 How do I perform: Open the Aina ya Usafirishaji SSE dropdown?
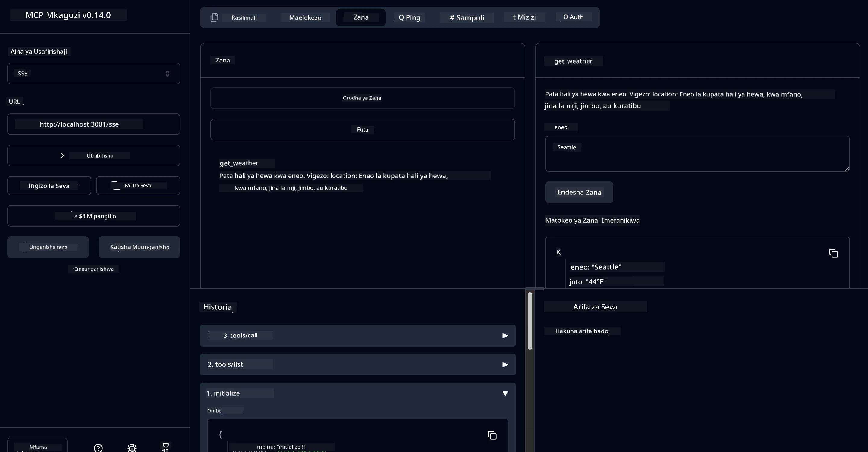(94, 74)
